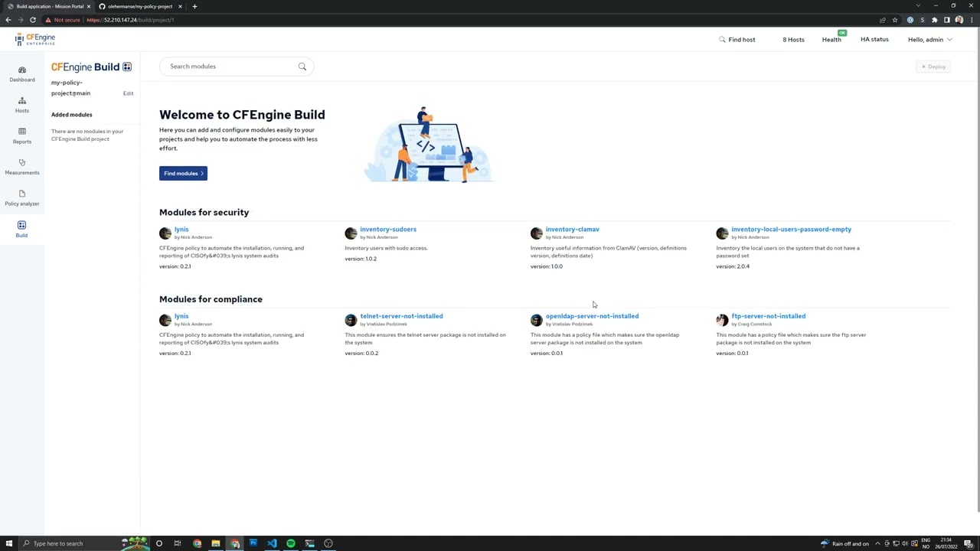The width and height of the screenshot is (980, 551).
Task: Click the Rain off and on weather widget
Action: [844, 543]
